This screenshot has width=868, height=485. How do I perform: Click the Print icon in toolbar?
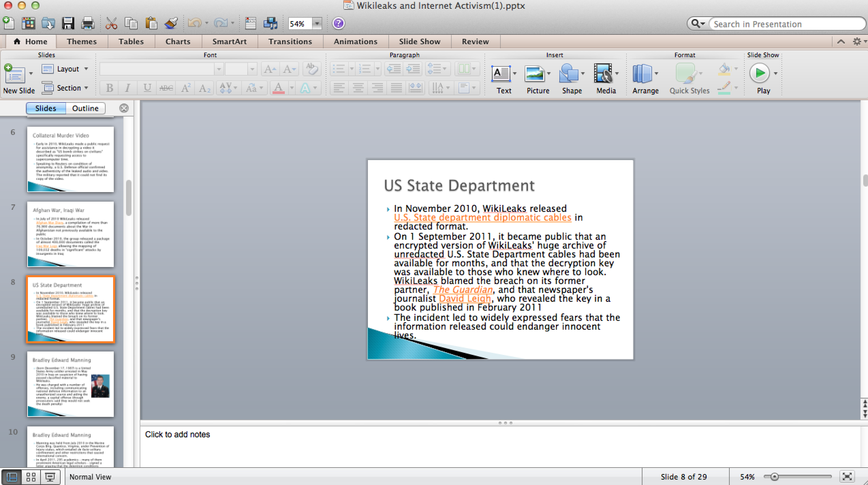88,24
